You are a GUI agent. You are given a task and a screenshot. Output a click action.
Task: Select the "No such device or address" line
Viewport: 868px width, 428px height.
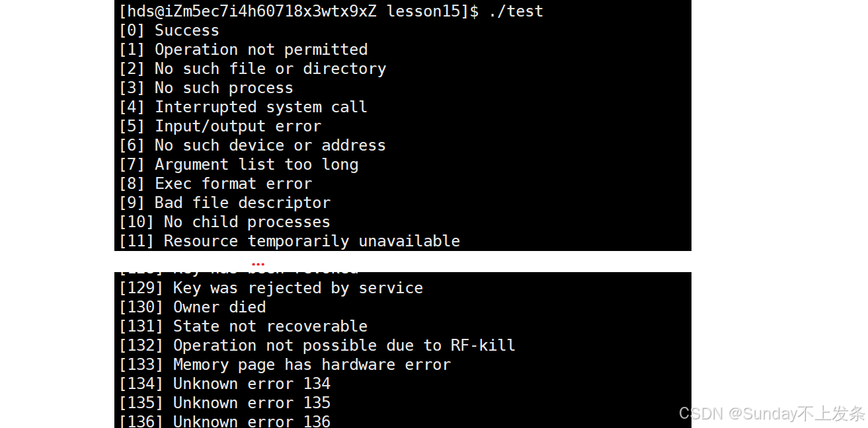point(253,145)
